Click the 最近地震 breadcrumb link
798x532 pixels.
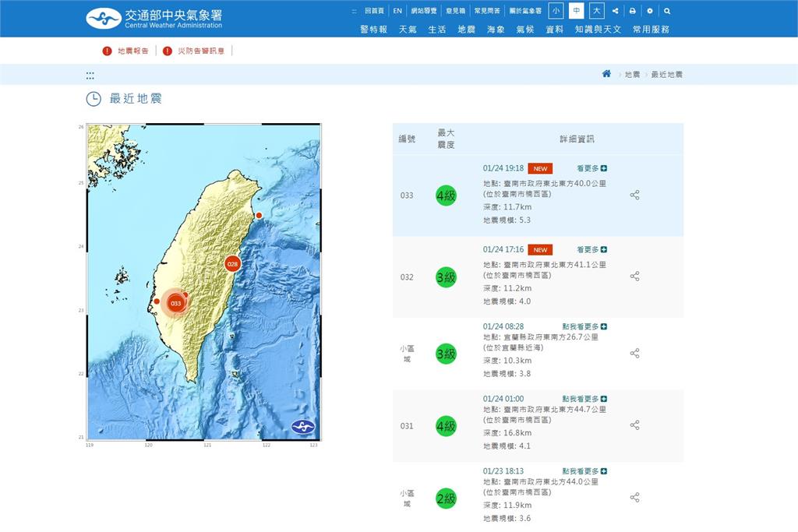(667, 74)
